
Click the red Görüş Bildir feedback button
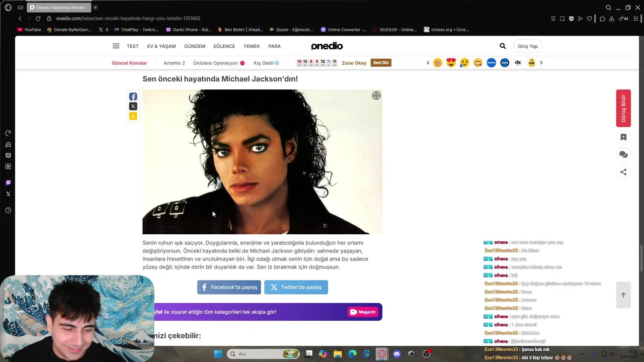623,108
